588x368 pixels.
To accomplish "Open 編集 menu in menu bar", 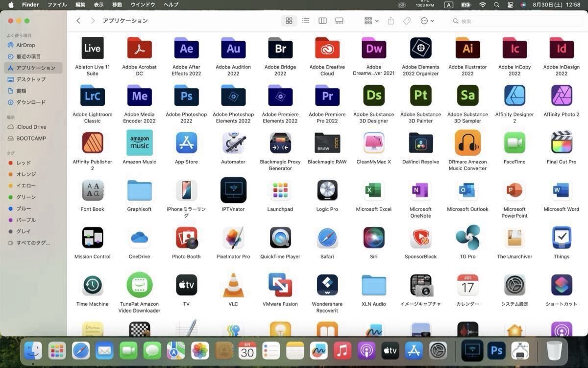I will coord(80,4).
